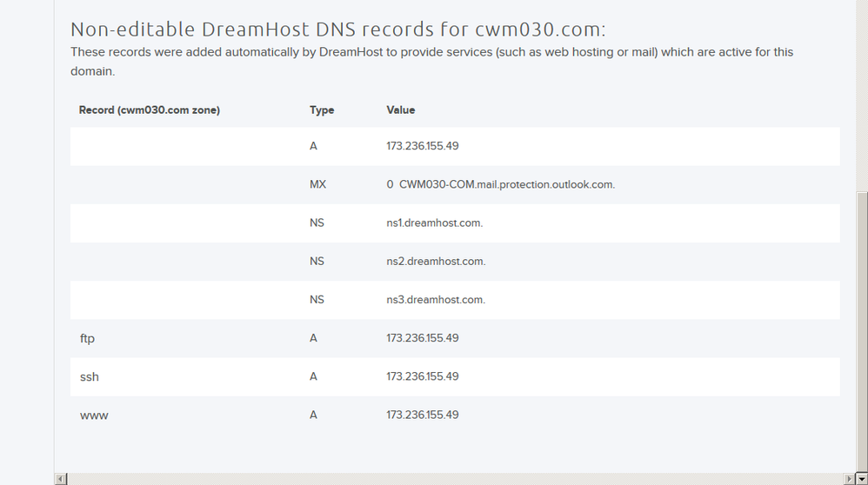Click the A type in the first row
Viewport: 868px width, 485px height.
[313, 146]
